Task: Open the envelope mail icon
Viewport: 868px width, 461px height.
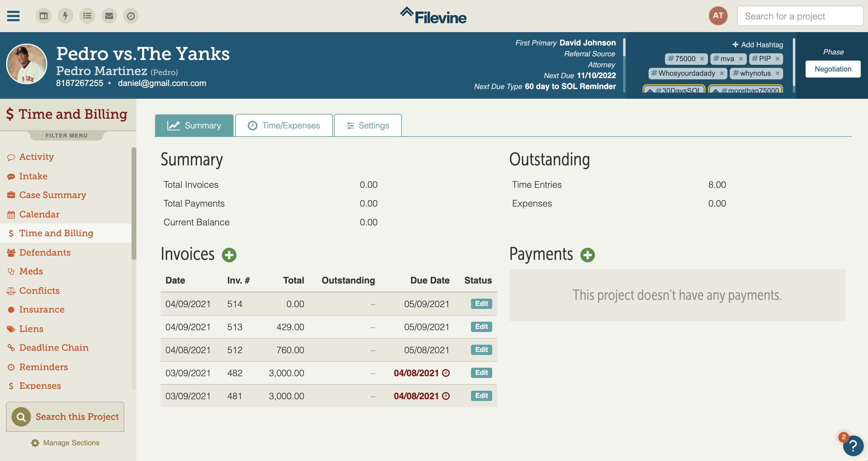Action: 109,16
